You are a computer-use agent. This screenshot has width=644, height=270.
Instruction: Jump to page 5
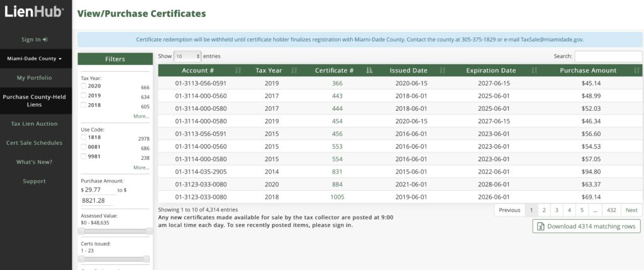(x=582, y=210)
